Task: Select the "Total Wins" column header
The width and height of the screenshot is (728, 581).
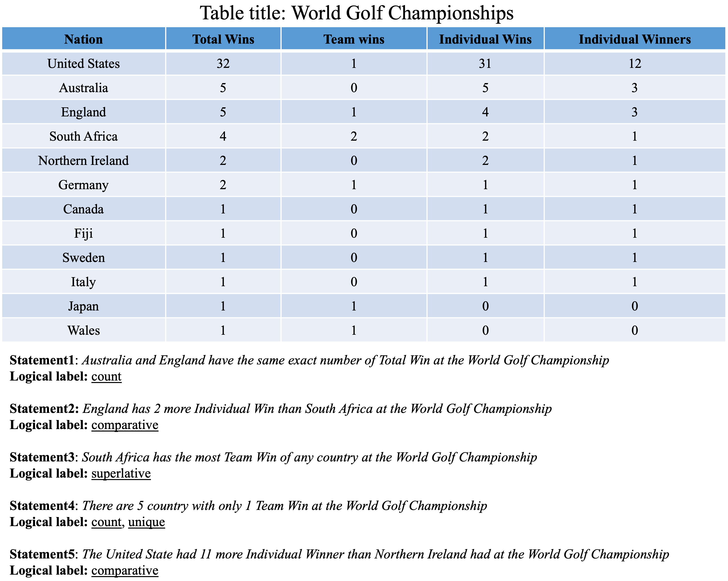Action: pyautogui.click(x=223, y=39)
